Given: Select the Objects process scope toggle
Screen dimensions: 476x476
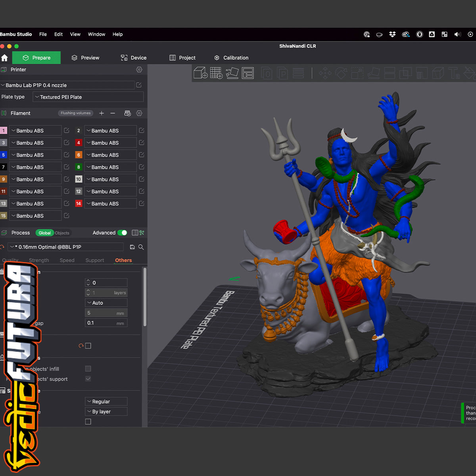Looking at the screenshot, I should (62, 233).
